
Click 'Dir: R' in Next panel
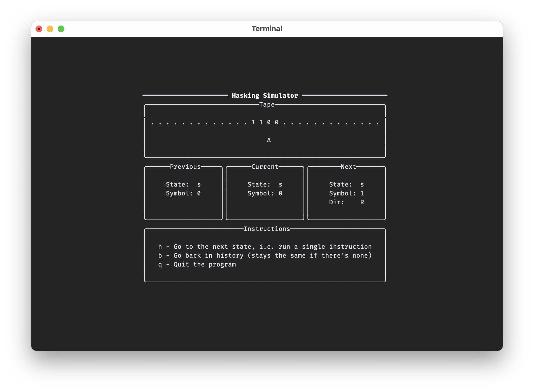click(x=346, y=202)
